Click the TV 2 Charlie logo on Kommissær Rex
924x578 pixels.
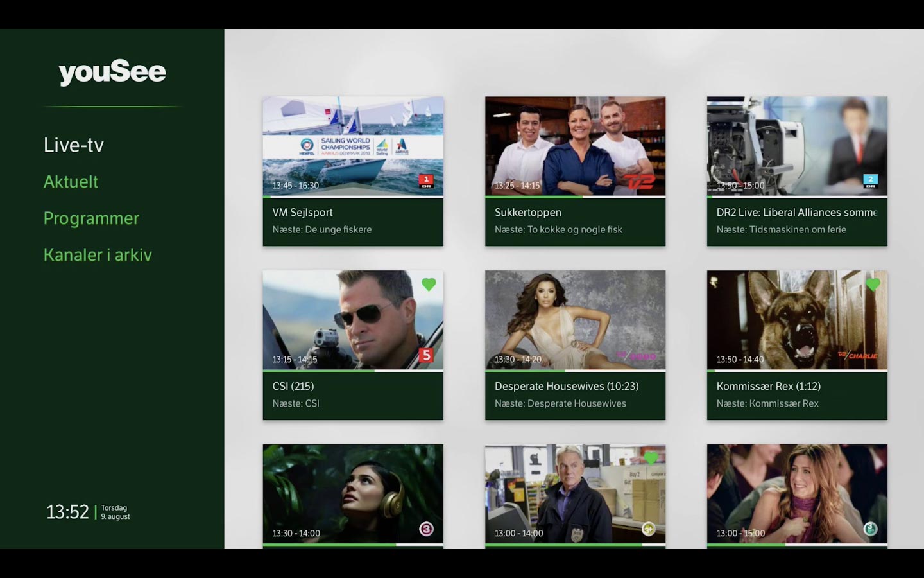858,356
